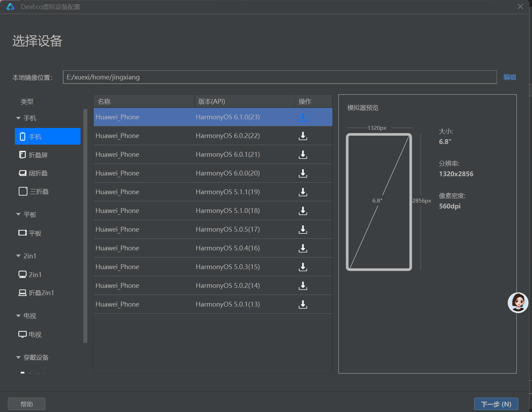The image size is (532, 412).
Task: Select the HarmonyOS 6.0.0(20) row
Action: point(213,173)
